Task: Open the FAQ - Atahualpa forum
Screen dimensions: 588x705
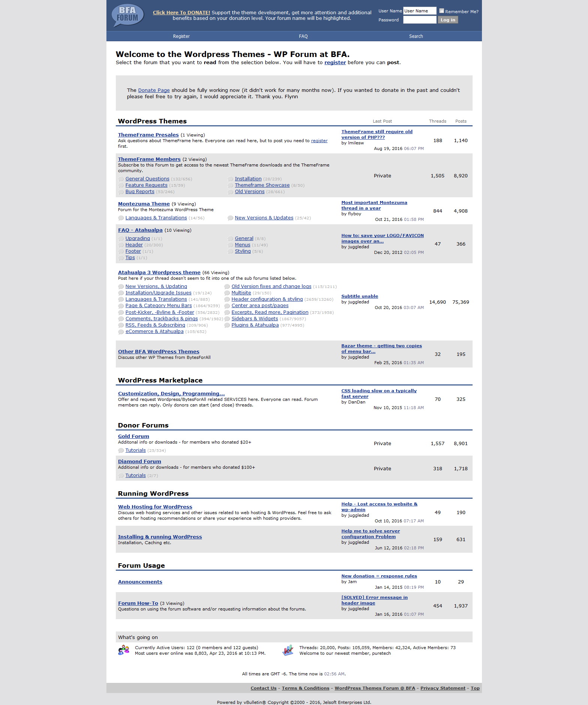Action: tap(140, 230)
